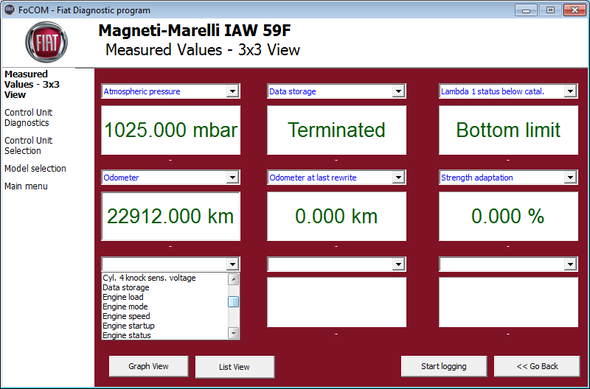Close the FoCOM window
590x389 pixels.
pos(575,10)
